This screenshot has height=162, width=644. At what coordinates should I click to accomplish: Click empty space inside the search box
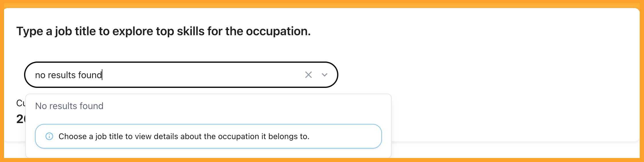pyautogui.click(x=201, y=75)
